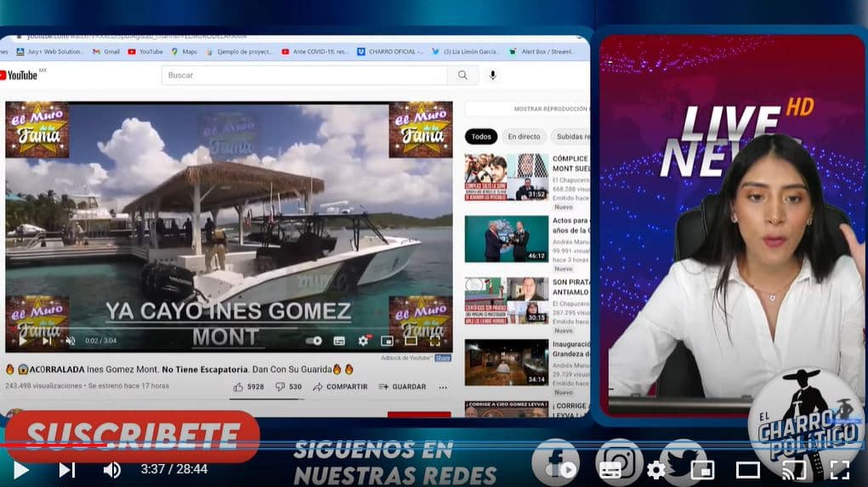Open the SON PIRATA 30:15 suggested thumbnail

[507, 301]
